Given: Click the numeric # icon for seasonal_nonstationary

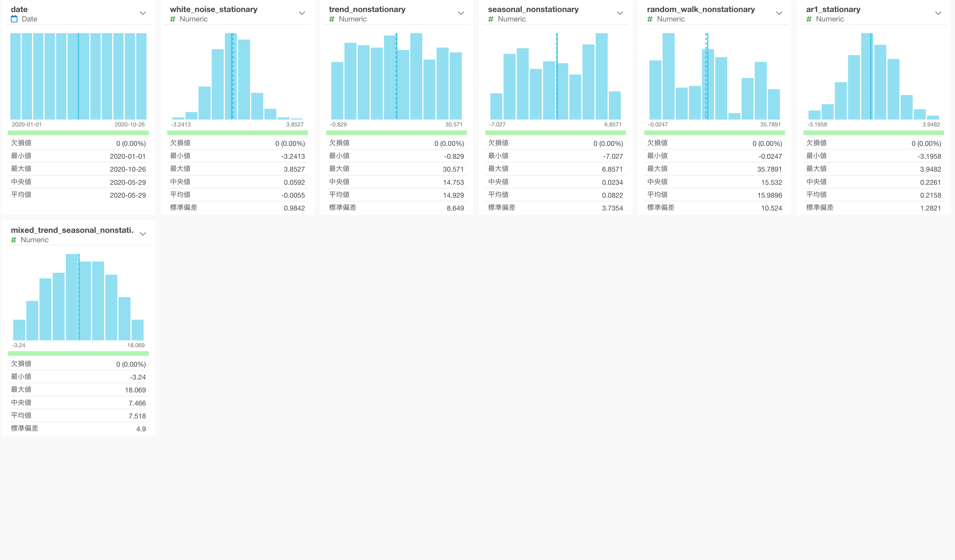Looking at the screenshot, I should click(491, 19).
